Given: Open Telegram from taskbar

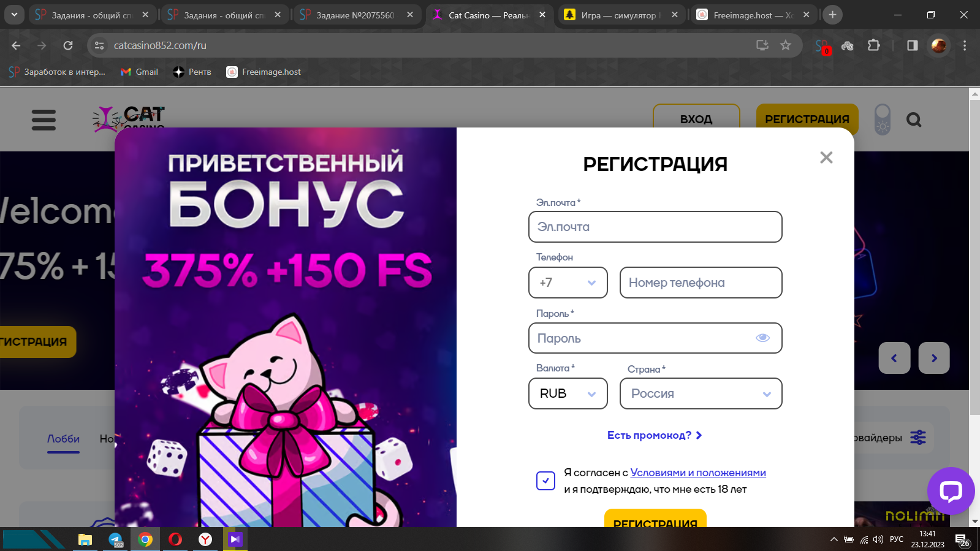Looking at the screenshot, I should point(115,539).
